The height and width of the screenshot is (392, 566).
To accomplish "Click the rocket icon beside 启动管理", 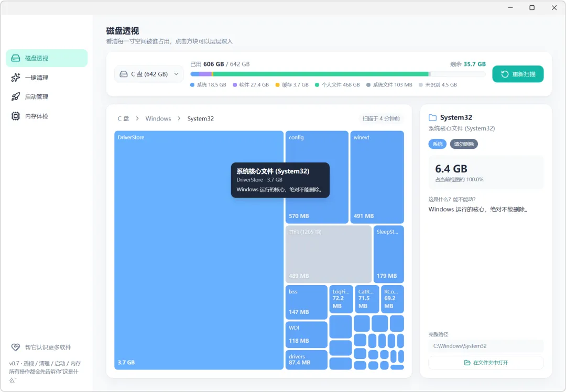I will pyautogui.click(x=16, y=97).
